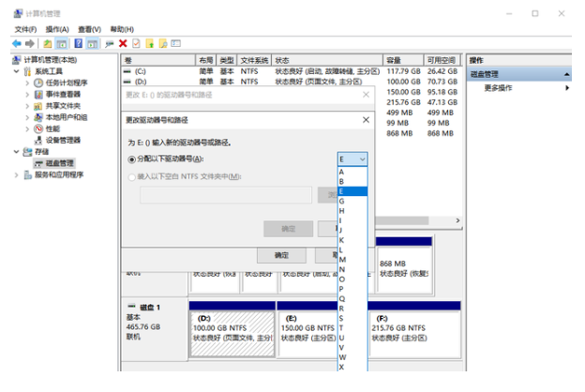The image size is (585, 392).
Task: Toggle the Show/Hide Action Pane icon
Action: [92, 43]
